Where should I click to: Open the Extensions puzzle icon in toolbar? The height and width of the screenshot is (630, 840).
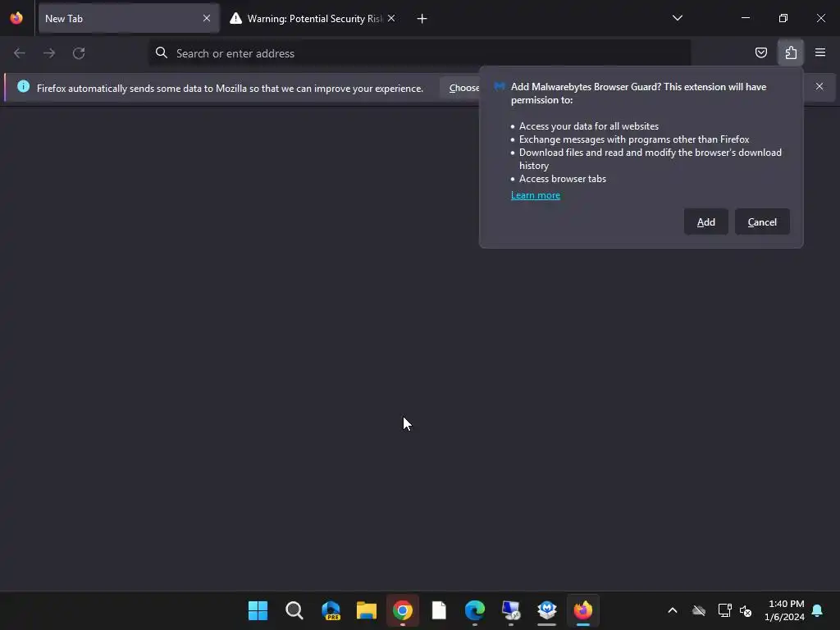[791, 52]
